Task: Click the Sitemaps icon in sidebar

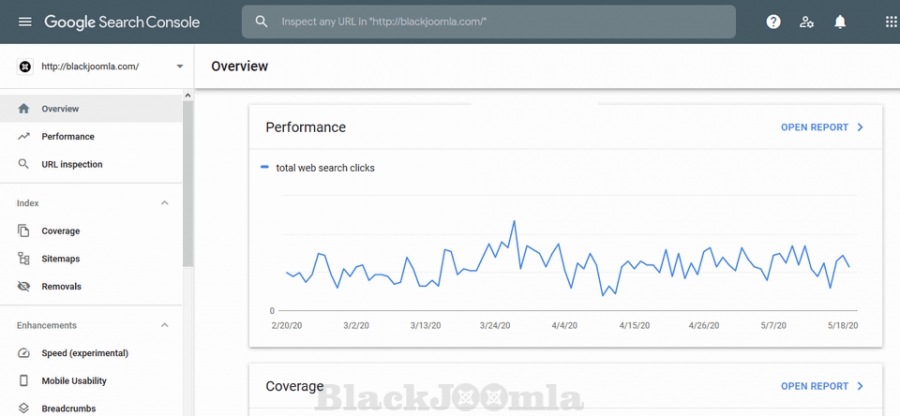Action: (x=24, y=259)
